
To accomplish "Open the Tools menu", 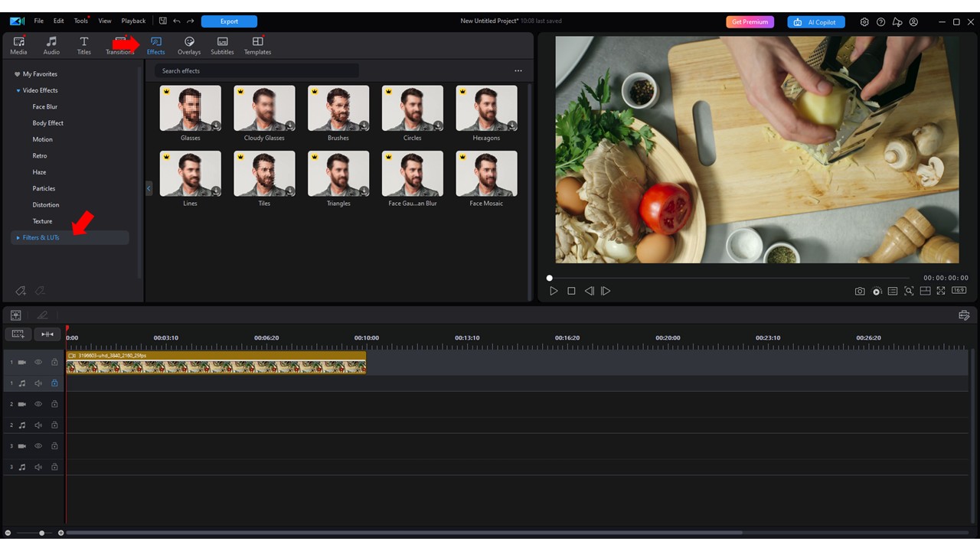I will [80, 21].
